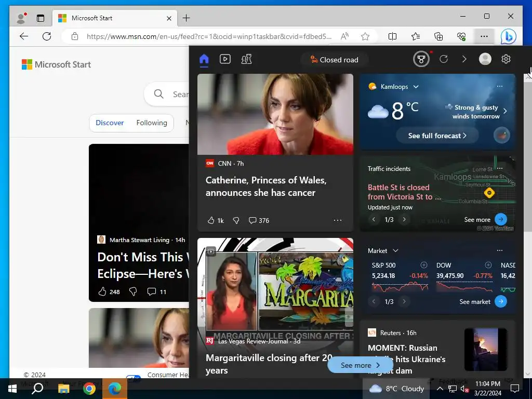The width and height of the screenshot is (532, 399).
Task: Click See market button
Action: [x=483, y=302]
